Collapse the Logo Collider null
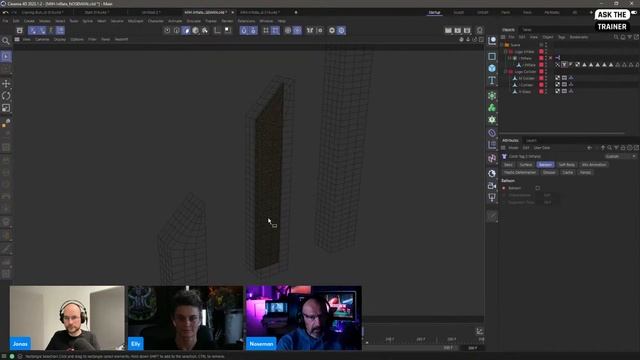Image resolution: width=640 pixels, height=360 pixels. (506, 72)
